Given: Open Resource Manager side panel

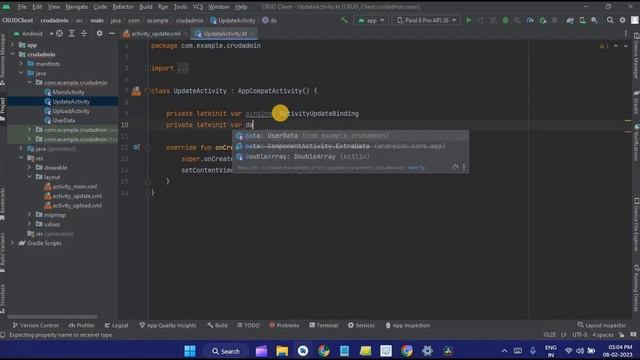Looking at the screenshot, I should 3,60.
